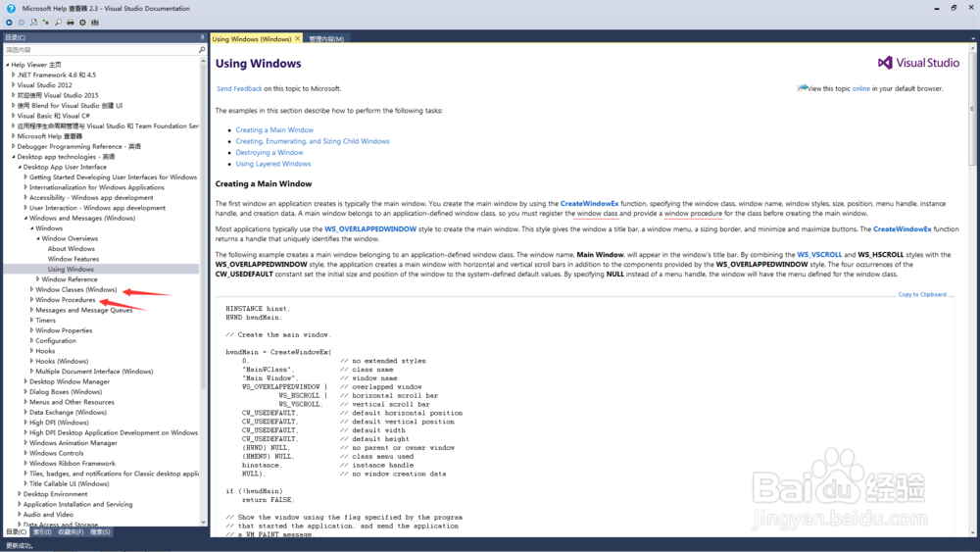This screenshot has height=552, width=980.
Task: Click the WS_OVERLAPPEDWINDOW link
Action: 370,229
